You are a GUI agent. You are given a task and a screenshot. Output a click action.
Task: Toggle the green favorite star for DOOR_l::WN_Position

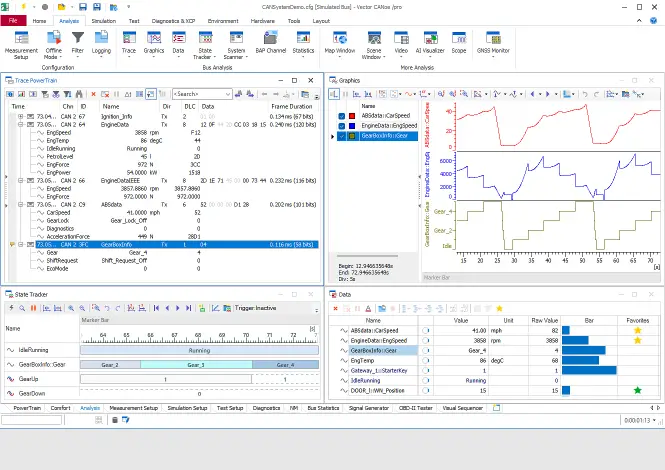pyautogui.click(x=637, y=390)
